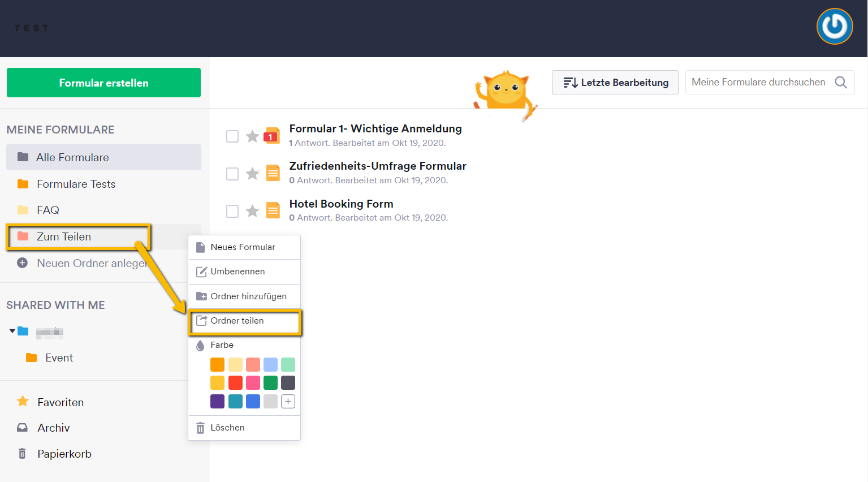Screen dimensions: 868x482
Task: Click the Formular erstellen button
Action: coord(103,83)
